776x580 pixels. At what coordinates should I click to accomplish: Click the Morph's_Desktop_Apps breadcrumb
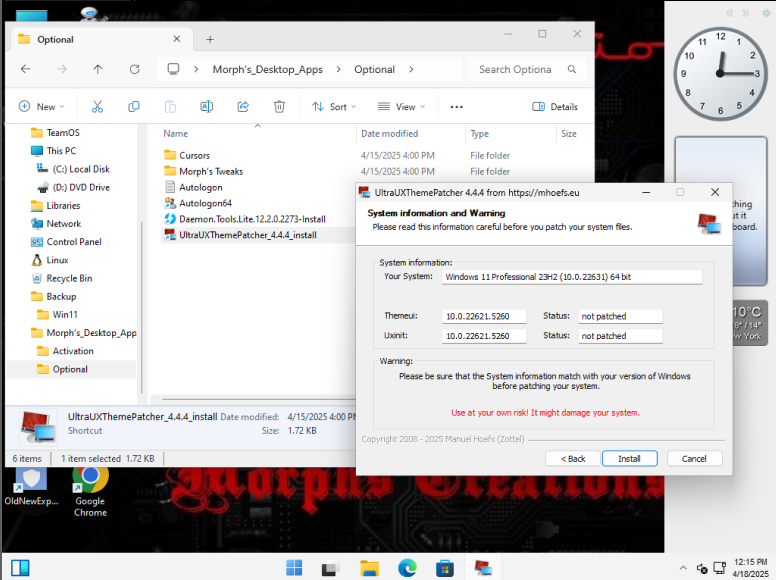(x=268, y=69)
